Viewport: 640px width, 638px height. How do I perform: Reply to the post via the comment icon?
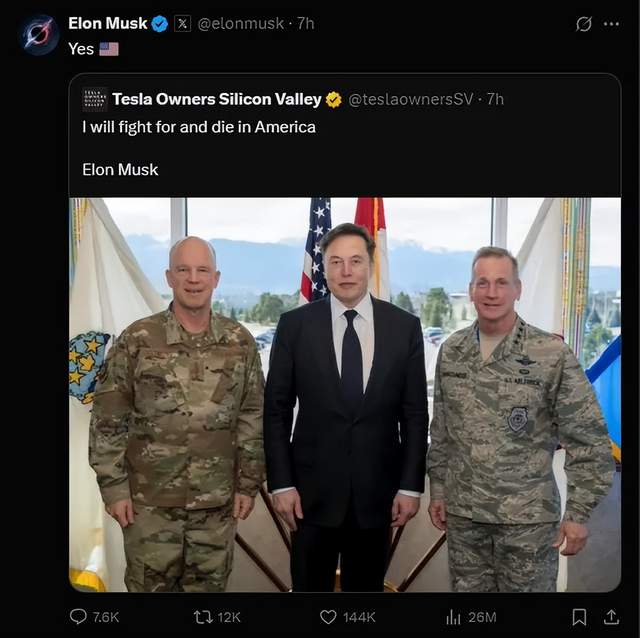tap(79, 616)
